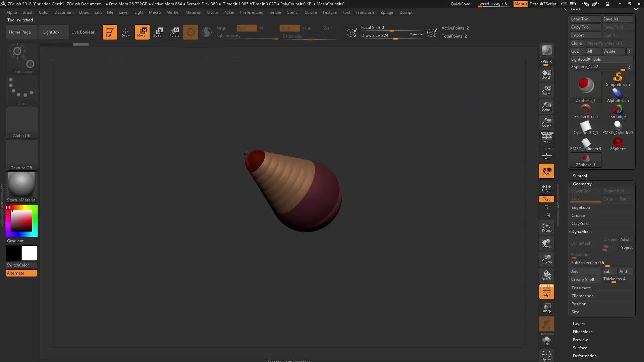Expand the Subtool section

coord(580,176)
